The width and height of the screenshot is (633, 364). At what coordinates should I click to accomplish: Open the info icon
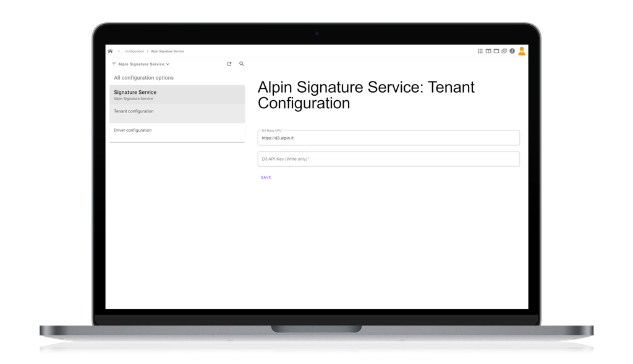pos(512,51)
